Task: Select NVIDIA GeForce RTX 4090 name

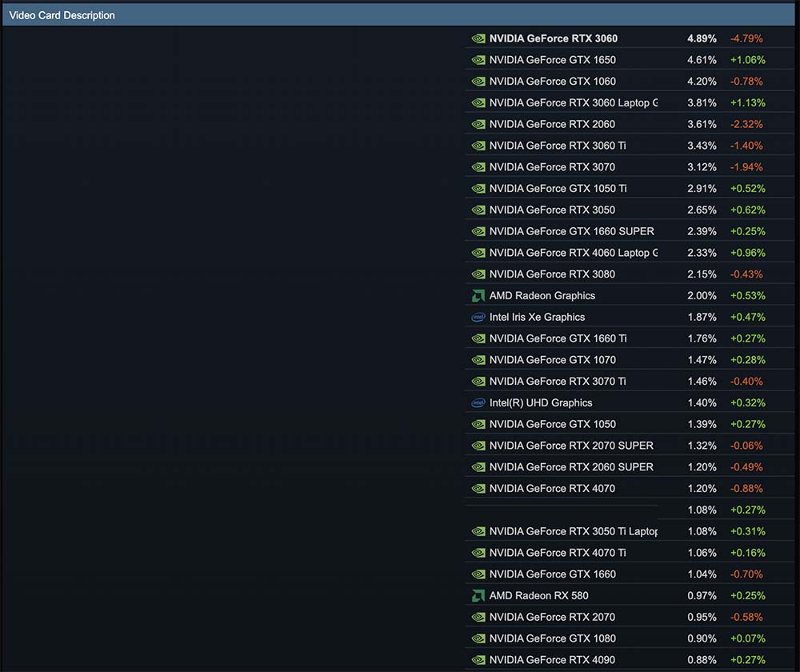Action: tap(552, 660)
